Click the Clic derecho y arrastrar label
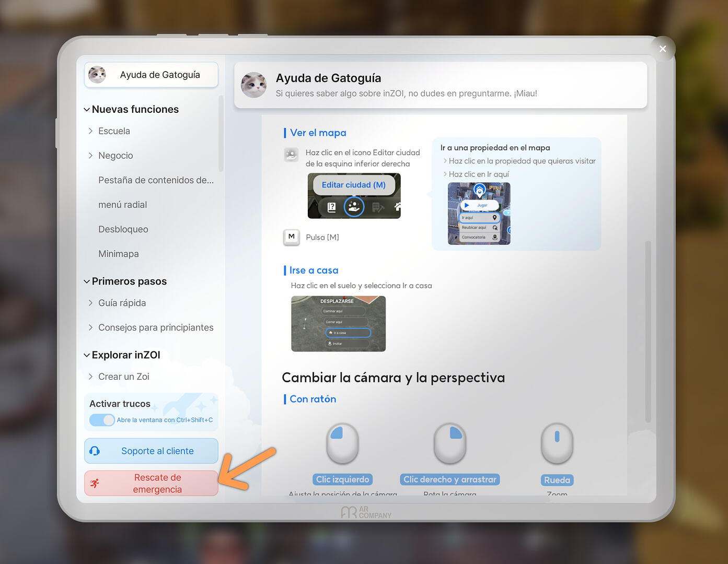728x564 pixels. click(450, 479)
